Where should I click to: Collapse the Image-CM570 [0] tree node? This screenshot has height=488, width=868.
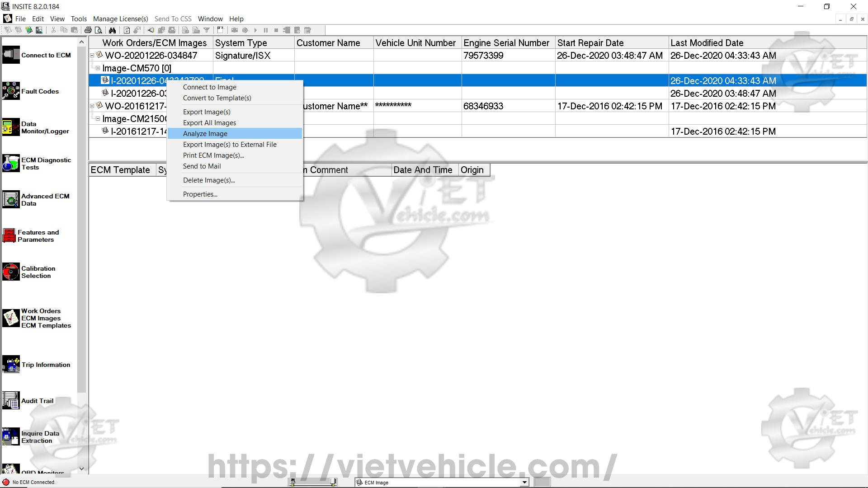(x=98, y=68)
